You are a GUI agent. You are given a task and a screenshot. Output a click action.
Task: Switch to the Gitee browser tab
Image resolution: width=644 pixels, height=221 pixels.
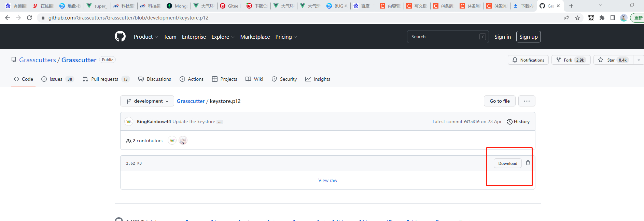[x=231, y=6]
